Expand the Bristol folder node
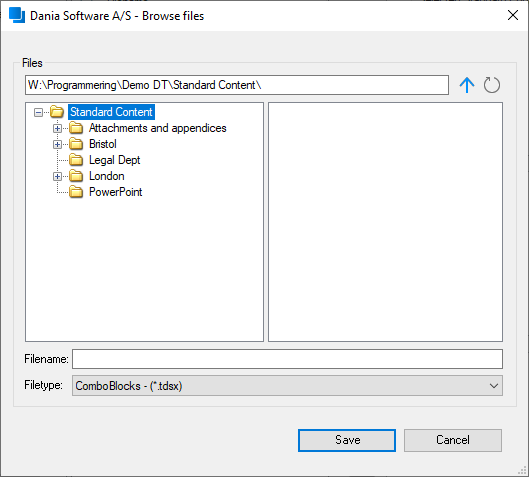529x477 pixels. point(57,144)
